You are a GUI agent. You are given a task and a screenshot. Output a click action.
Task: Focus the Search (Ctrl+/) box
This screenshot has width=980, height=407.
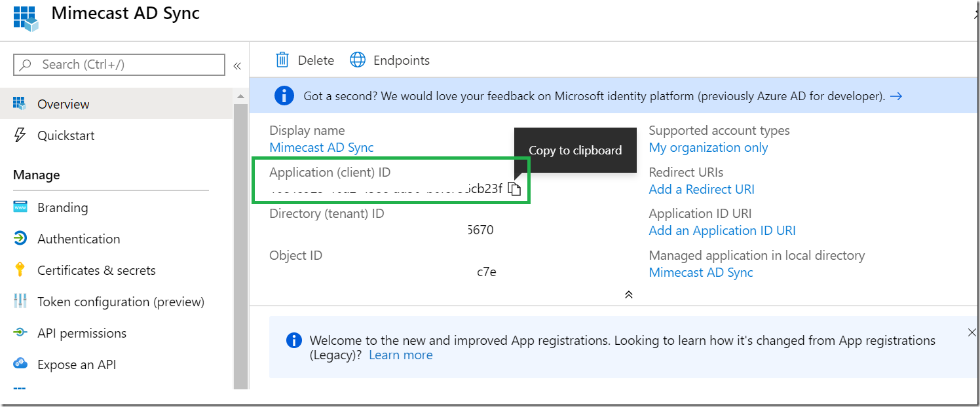[119, 65]
